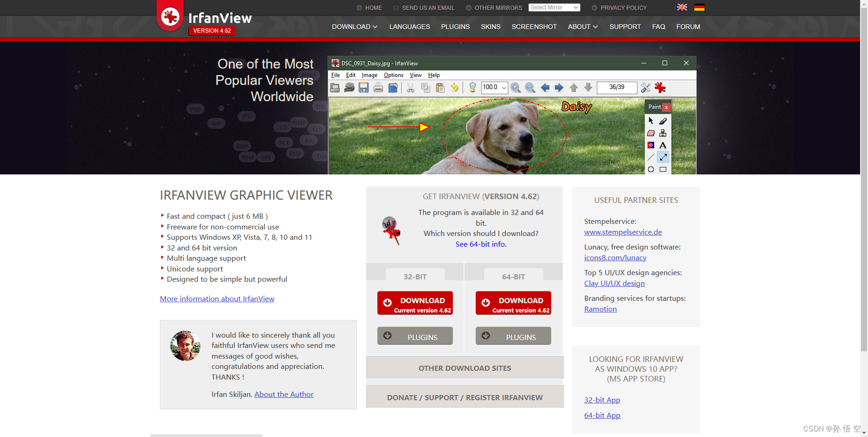This screenshot has width=868, height=437.
Task: Go to the LANGUAGES page
Action: 410,27
